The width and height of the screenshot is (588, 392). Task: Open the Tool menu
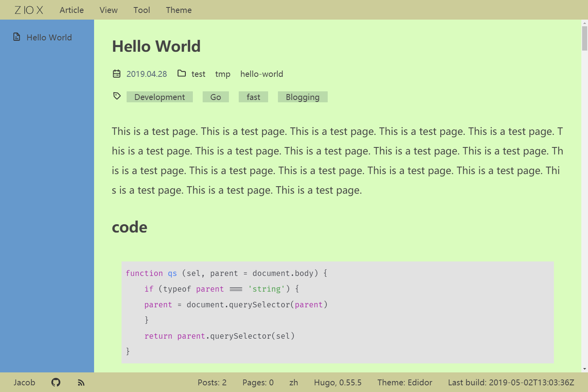click(x=142, y=10)
